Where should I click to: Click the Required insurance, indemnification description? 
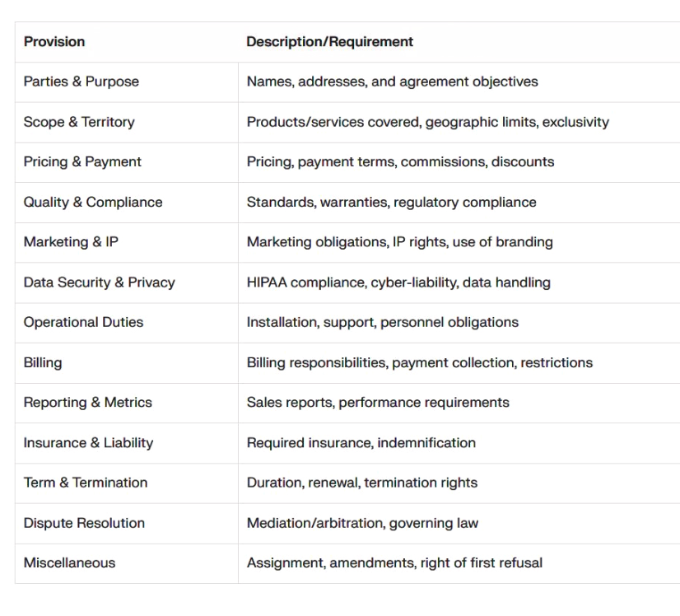[x=361, y=443]
